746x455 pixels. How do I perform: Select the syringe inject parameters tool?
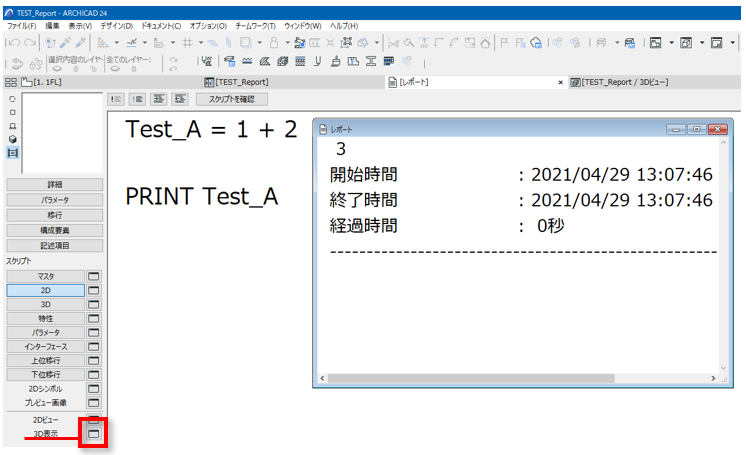point(80,43)
